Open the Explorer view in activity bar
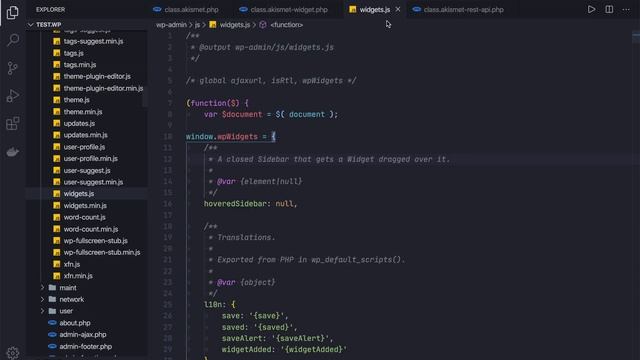Screen dimensions: 640x360 [13, 12]
